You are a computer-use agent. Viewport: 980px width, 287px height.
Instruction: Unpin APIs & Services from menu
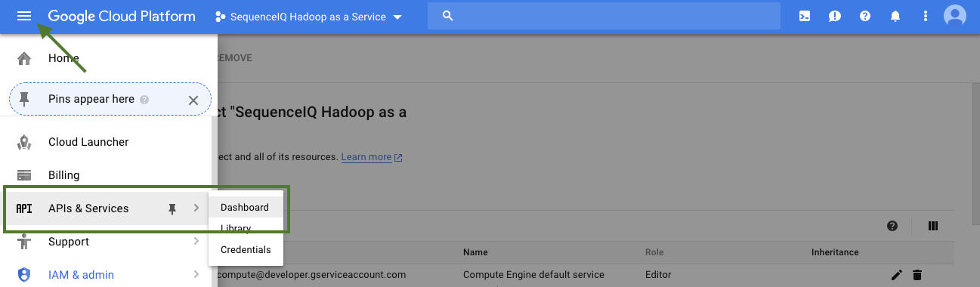(x=172, y=208)
